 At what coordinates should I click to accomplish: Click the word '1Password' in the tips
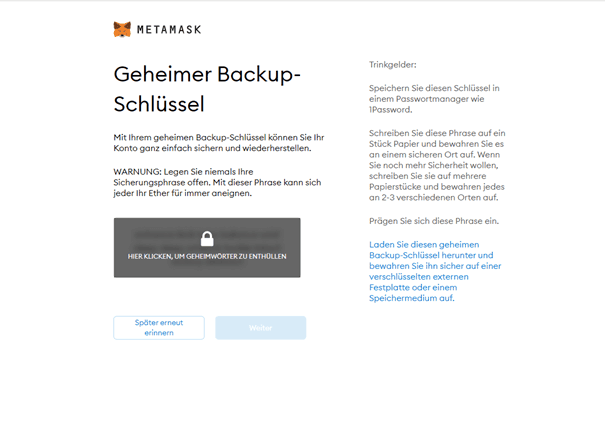(389, 113)
